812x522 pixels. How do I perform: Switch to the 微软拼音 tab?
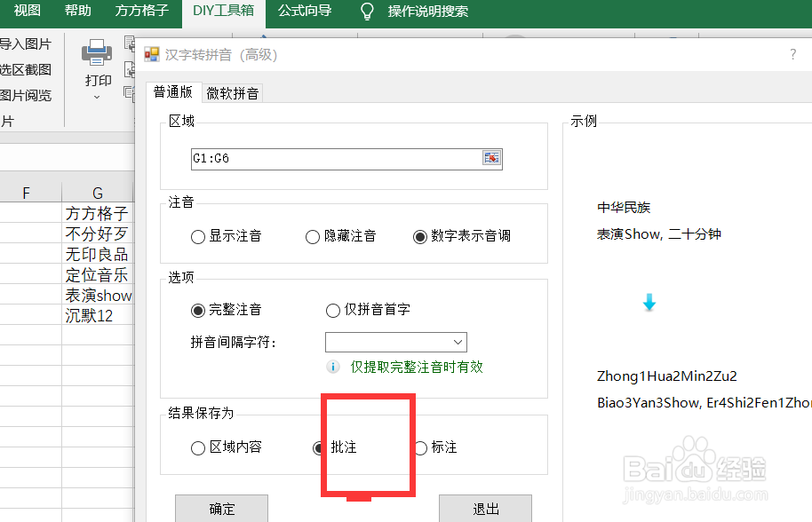(x=232, y=91)
